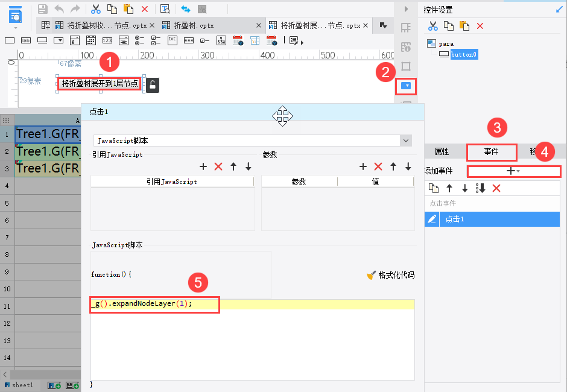567x392 pixels.
Task: Select button0 in the widget tree
Action: coord(464,55)
